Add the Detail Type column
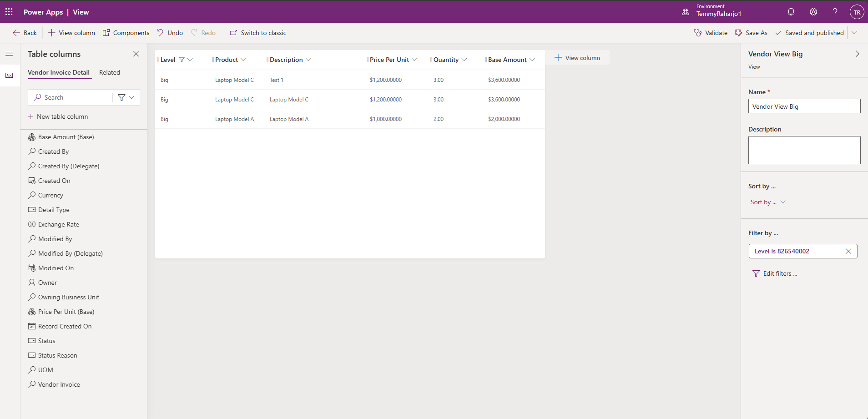This screenshot has height=419, width=868. pos(49,210)
